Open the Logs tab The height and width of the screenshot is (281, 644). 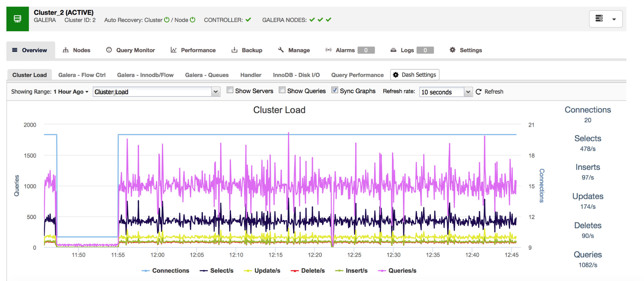(412, 50)
